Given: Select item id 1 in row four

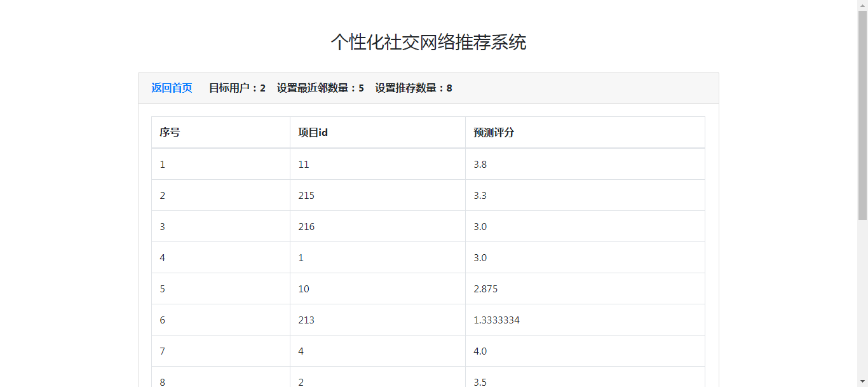Looking at the screenshot, I should [377, 257].
